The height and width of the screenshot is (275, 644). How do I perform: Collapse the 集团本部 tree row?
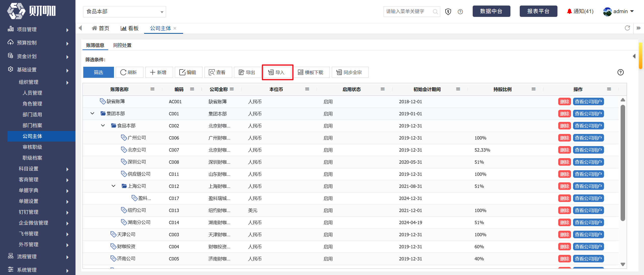click(92, 114)
